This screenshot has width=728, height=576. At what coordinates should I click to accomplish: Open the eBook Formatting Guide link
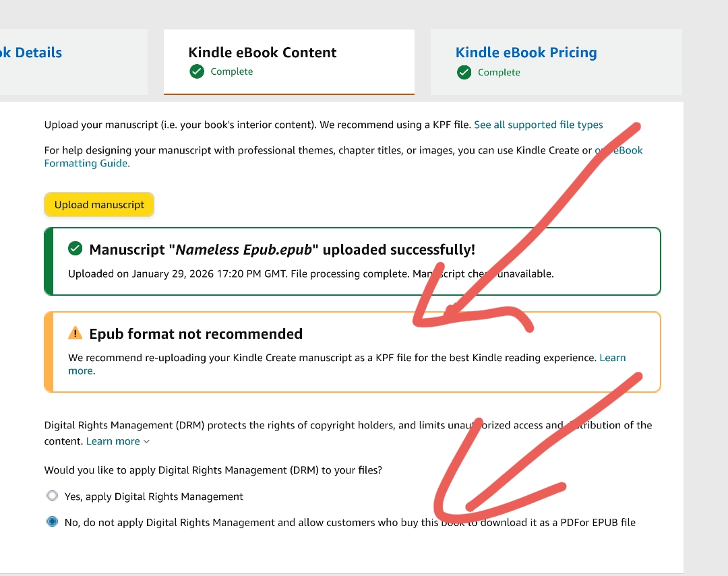click(x=86, y=163)
